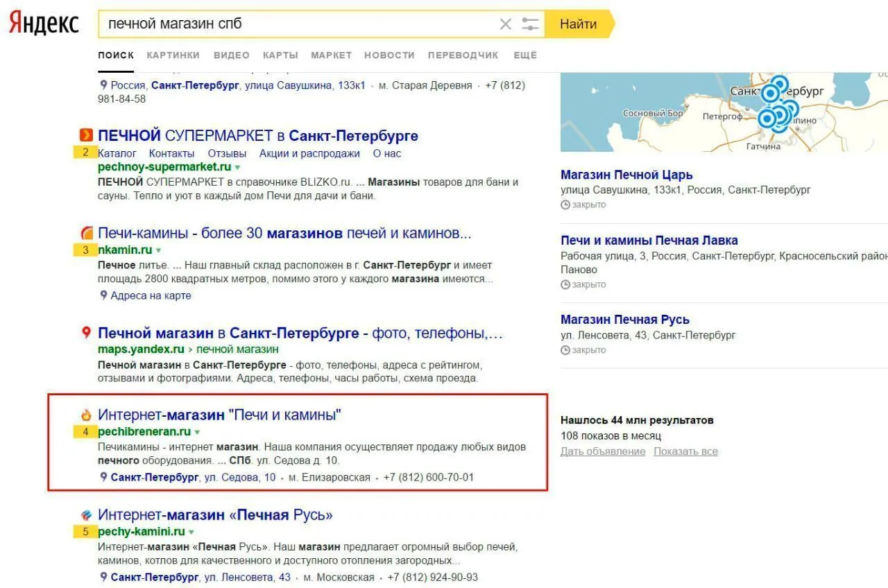Click the orange favicon beside Печной Супермаркет
888x588 pixels.
(x=86, y=135)
